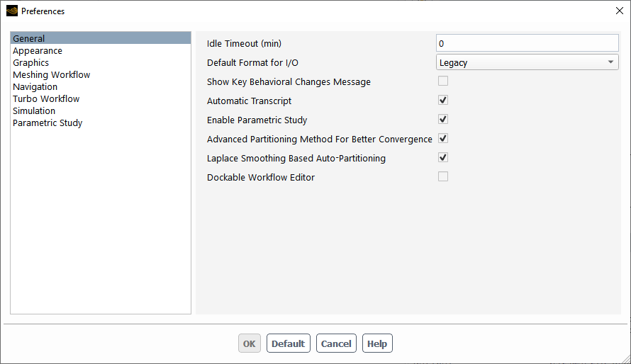Screen dimensions: 631x364
Task: Close the Preferences dialog
Action: 620,11
